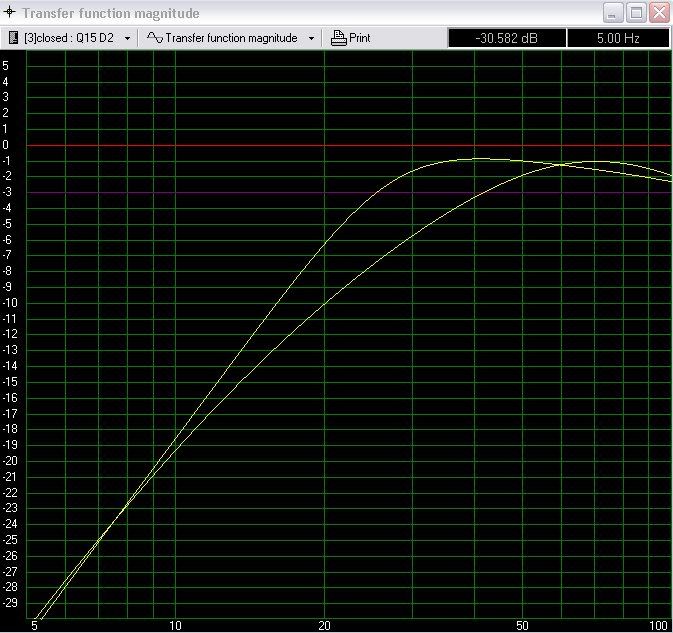This screenshot has width=673, height=633.
Task: Click the speaker box icon beside [3]closed
Action: click(x=13, y=38)
